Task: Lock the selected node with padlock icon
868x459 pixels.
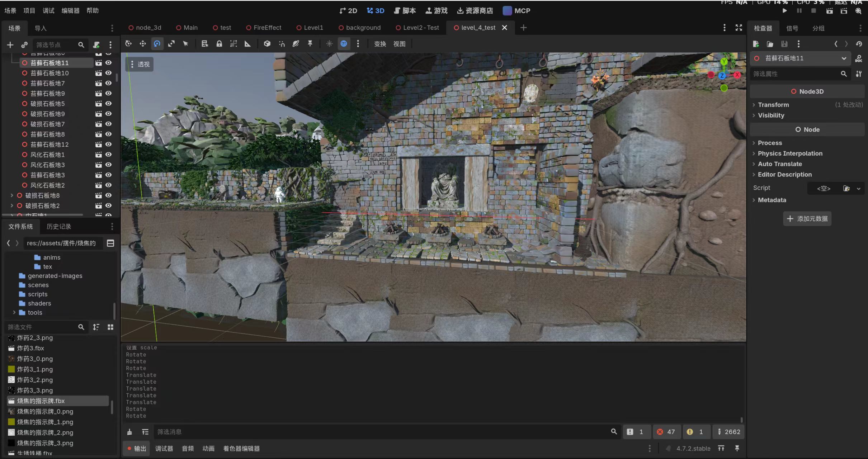Action: (x=219, y=44)
